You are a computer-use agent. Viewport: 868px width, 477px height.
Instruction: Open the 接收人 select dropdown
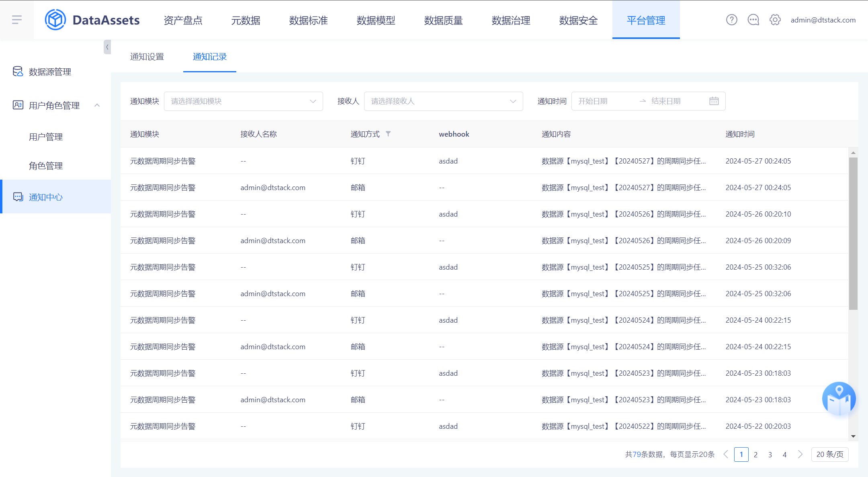[443, 101]
